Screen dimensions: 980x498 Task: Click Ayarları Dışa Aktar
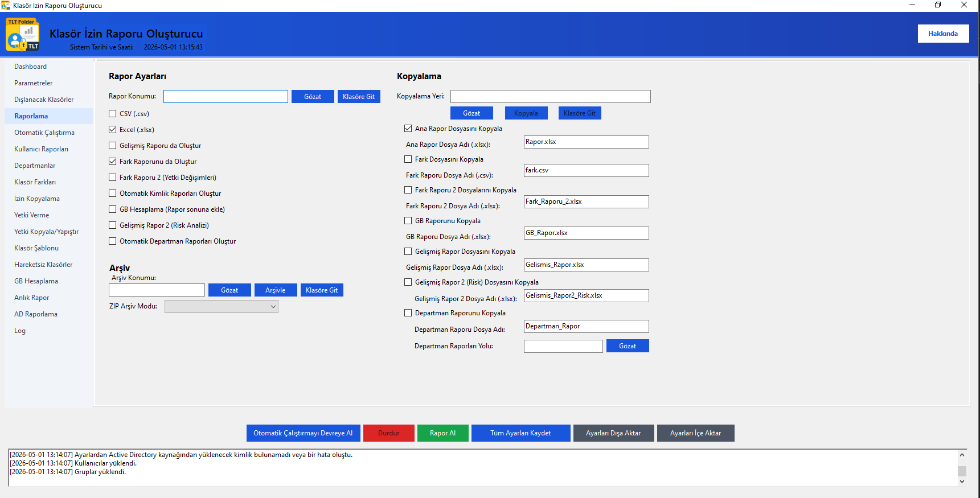[613, 433]
